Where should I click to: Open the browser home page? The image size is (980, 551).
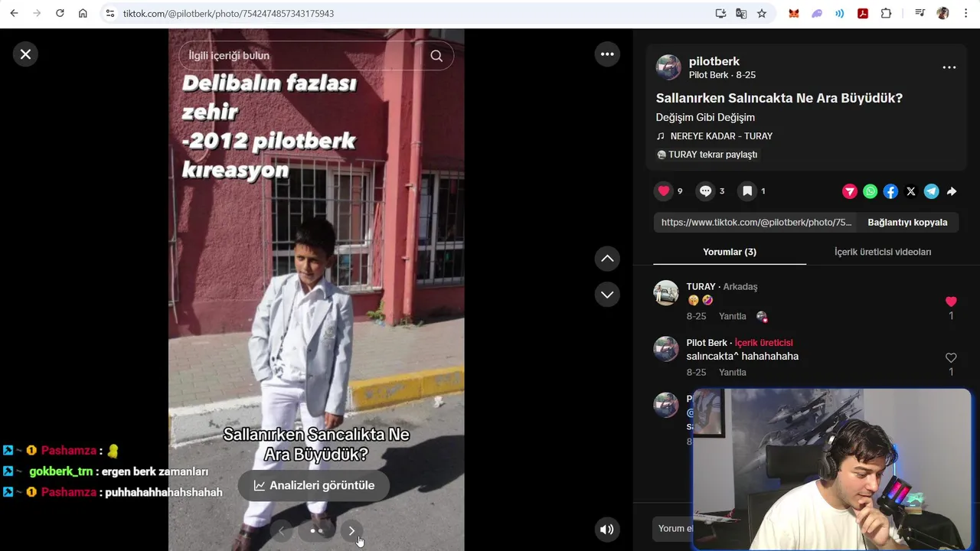[x=83, y=13]
